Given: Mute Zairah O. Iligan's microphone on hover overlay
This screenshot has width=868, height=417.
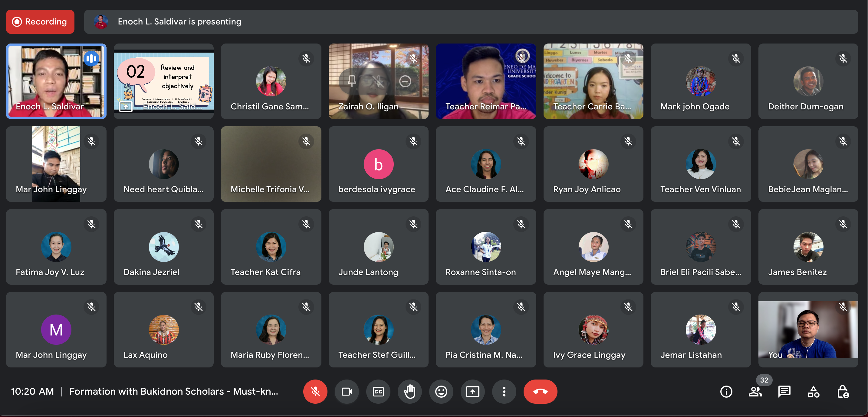Looking at the screenshot, I should [378, 81].
